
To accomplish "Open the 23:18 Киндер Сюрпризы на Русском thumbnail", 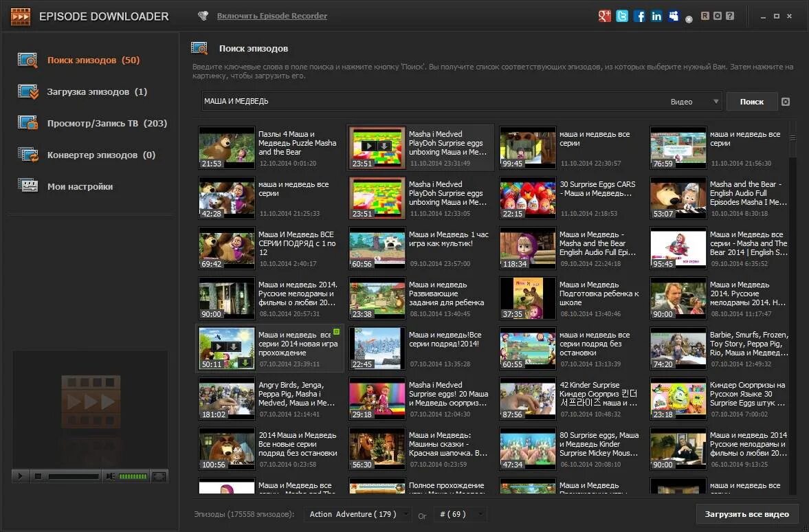I will click(678, 399).
